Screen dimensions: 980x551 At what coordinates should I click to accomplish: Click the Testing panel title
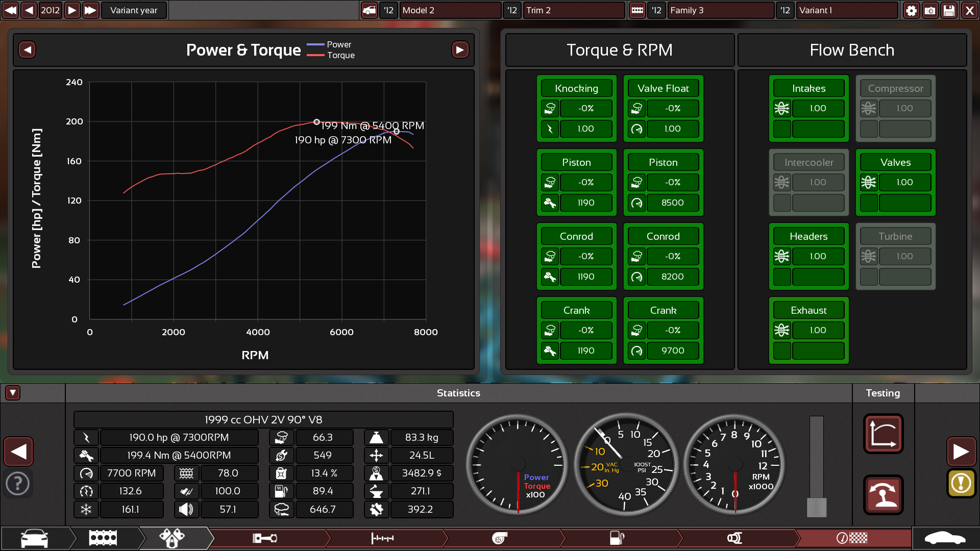coord(883,393)
